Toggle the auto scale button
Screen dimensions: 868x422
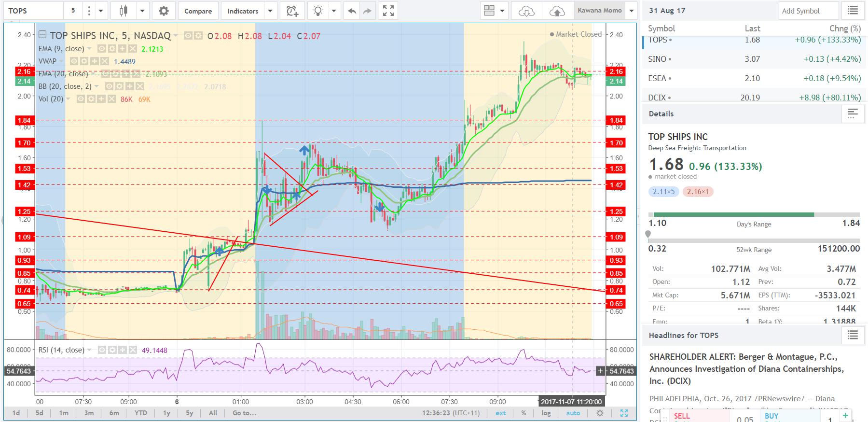573,413
